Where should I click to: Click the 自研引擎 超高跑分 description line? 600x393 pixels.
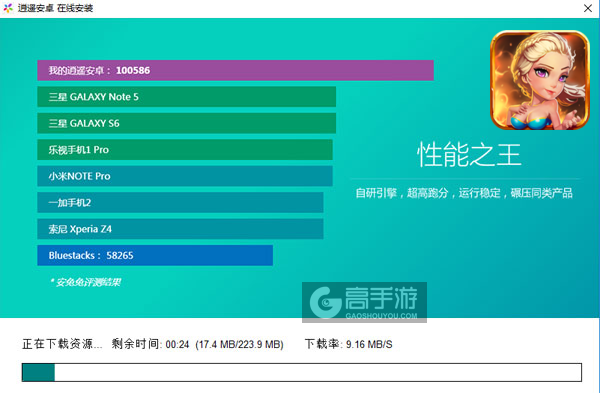[x=464, y=193]
